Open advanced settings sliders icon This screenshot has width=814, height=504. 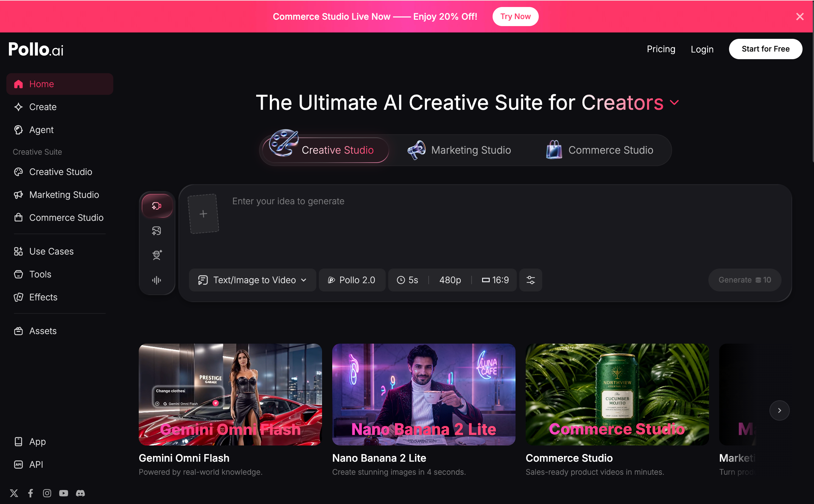click(531, 280)
